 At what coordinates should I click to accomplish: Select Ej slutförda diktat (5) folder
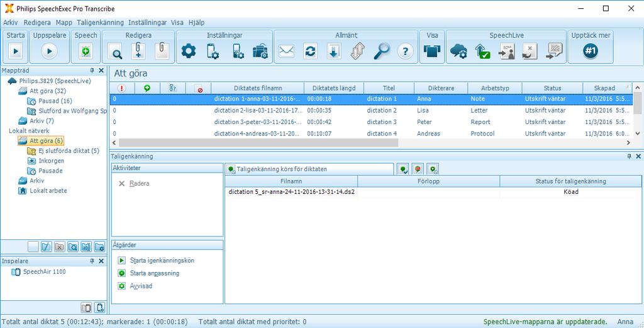click(x=64, y=151)
